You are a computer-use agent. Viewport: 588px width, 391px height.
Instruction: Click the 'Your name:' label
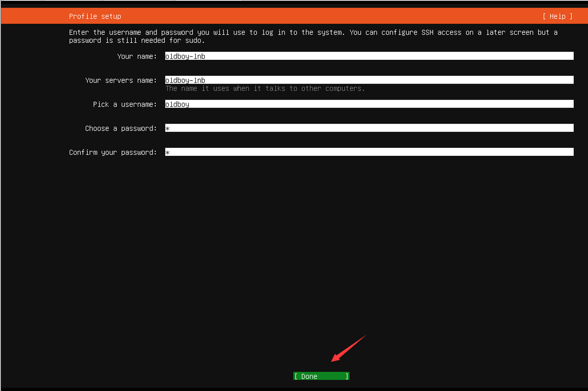pos(137,56)
